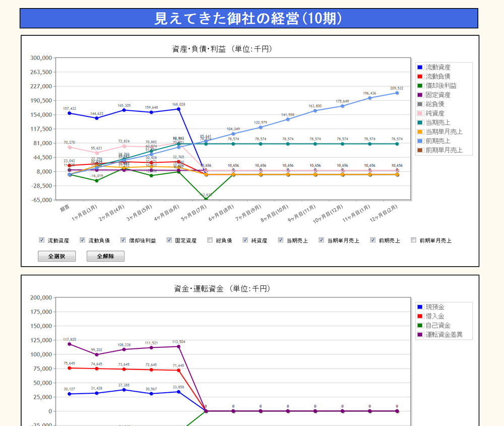Click the 117,825 data point in lower chart
504x426 pixels.
(x=70, y=344)
